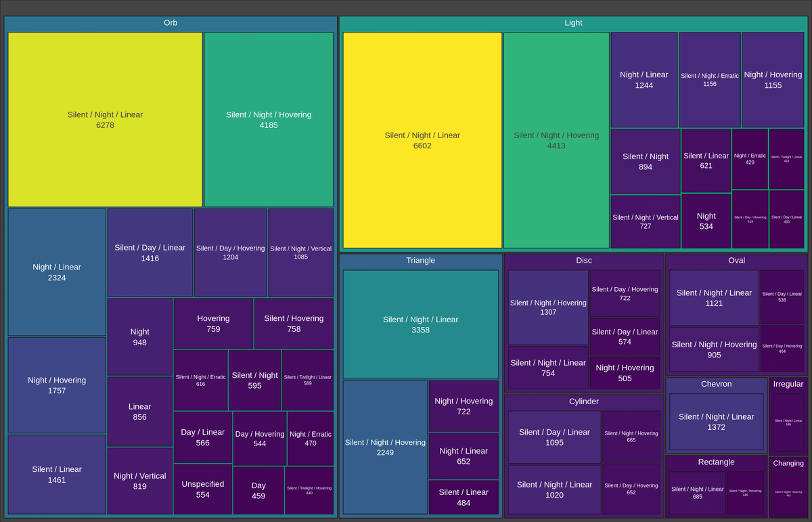
Task: Select the yellow Light tile valued 6602
Action: [x=422, y=140]
